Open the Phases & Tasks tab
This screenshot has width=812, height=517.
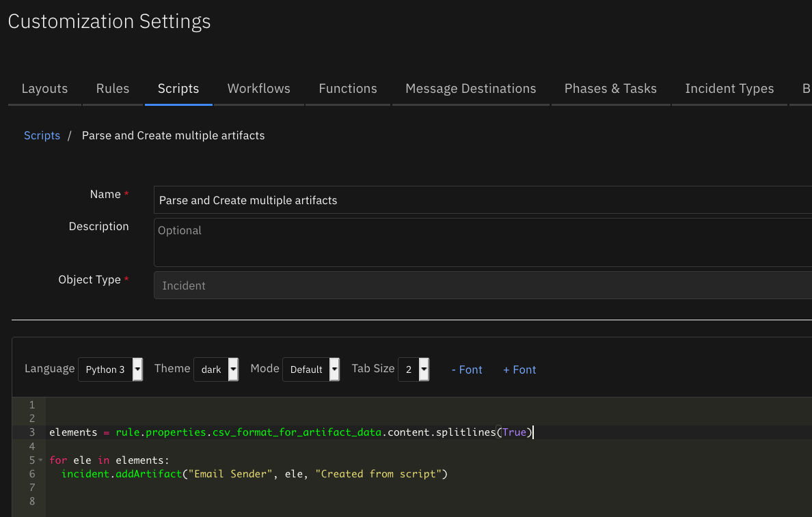click(x=610, y=89)
